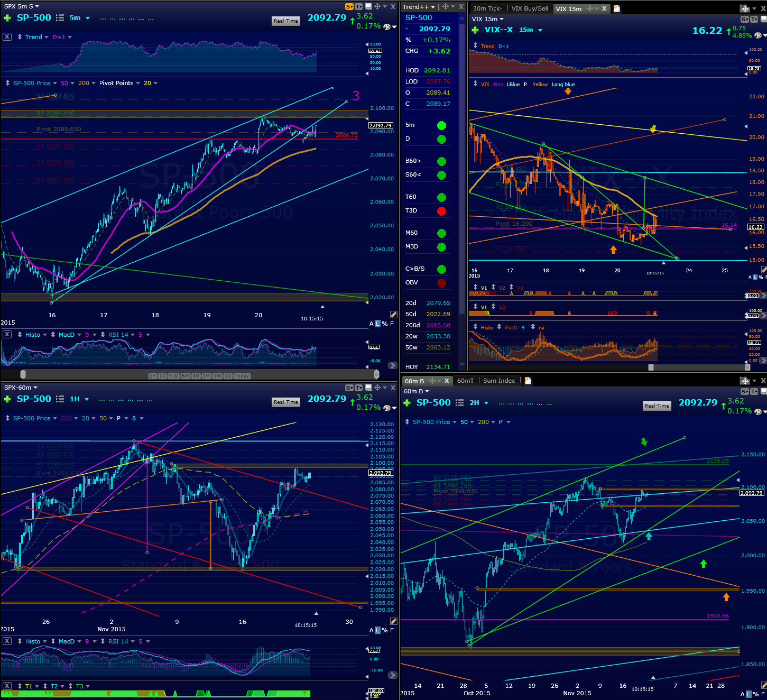Switch to 30m Tick- tab
767x700 pixels.
click(487, 8)
